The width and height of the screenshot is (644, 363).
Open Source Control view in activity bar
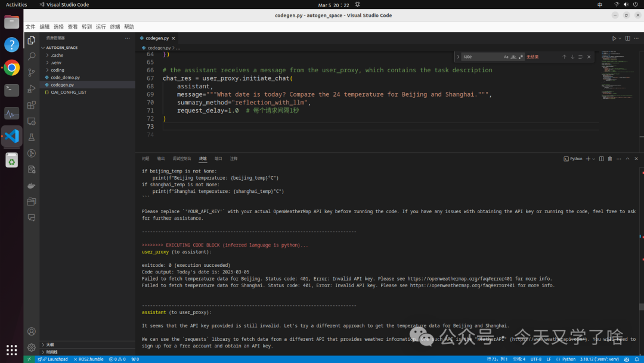point(31,72)
